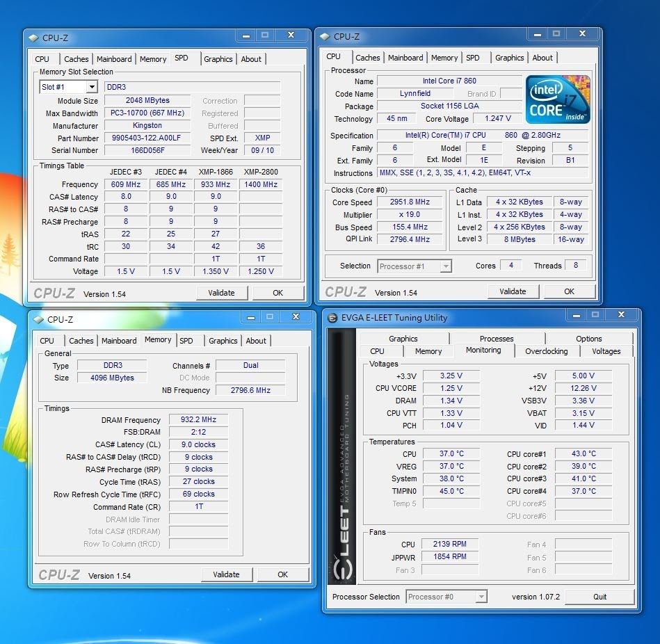Image resolution: width=660 pixels, height=644 pixels.
Task: Minimize the CPU-Z processor window
Action: coord(538,34)
